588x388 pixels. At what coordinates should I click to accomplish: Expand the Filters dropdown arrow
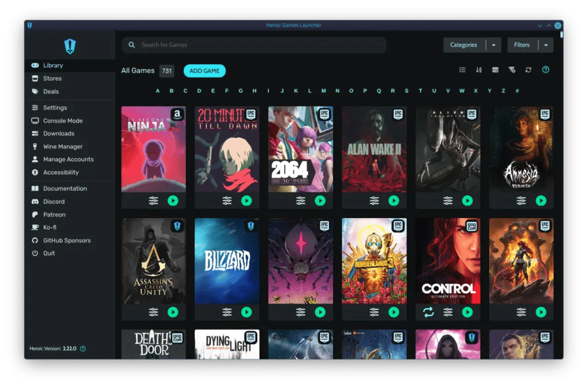(x=547, y=45)
